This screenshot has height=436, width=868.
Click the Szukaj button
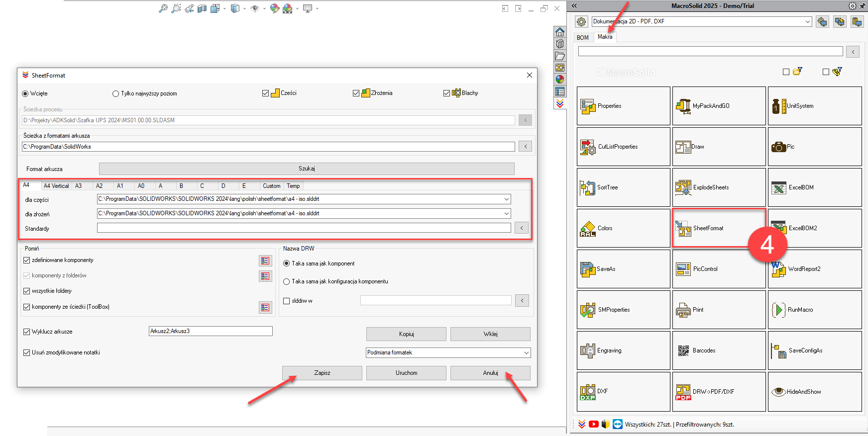[x=307, y=169]
